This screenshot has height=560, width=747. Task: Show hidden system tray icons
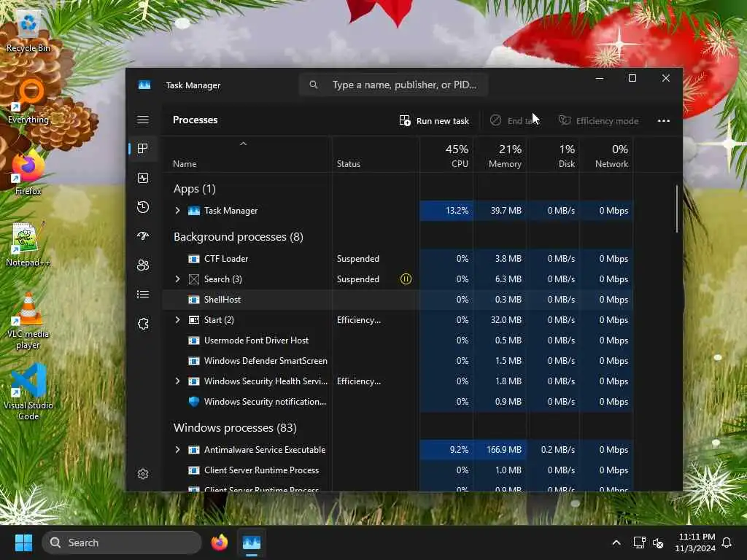click(x=616, y=542)
